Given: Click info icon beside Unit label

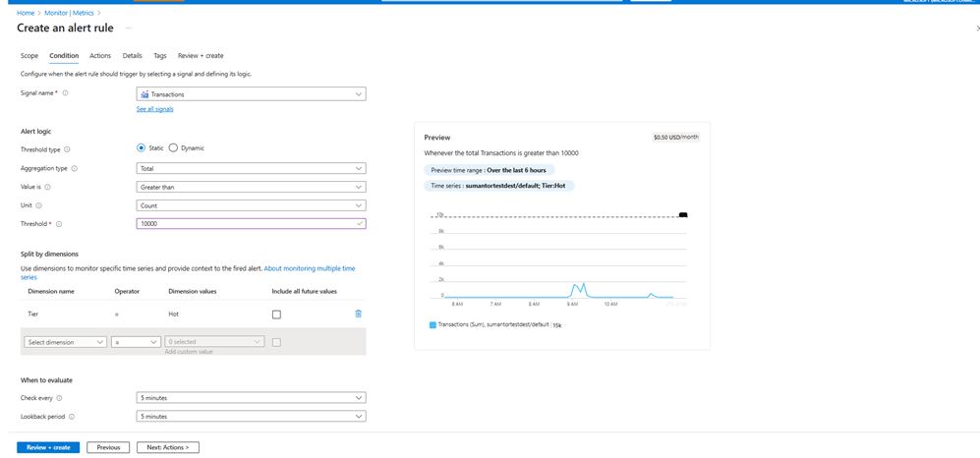Looking at the screenshot, I should [x=38, y=205].
